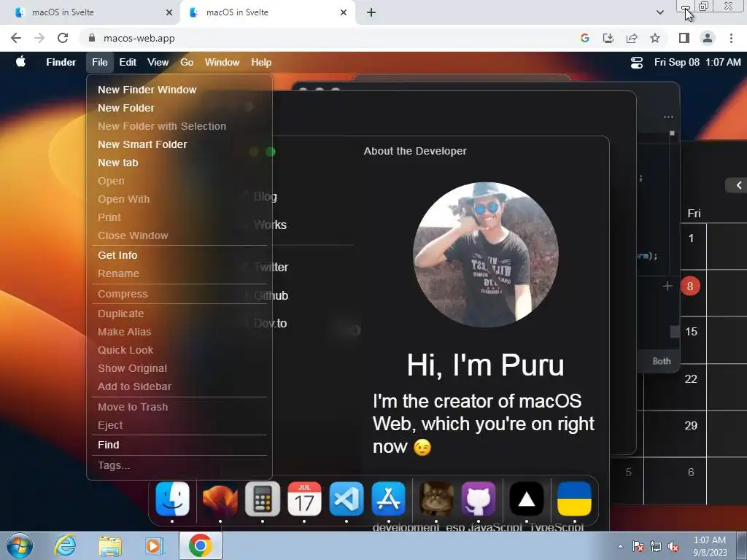Screen dimensions: 747x560
Task: Open the Vercel triangle dock icon
Action: coord(527,499)
